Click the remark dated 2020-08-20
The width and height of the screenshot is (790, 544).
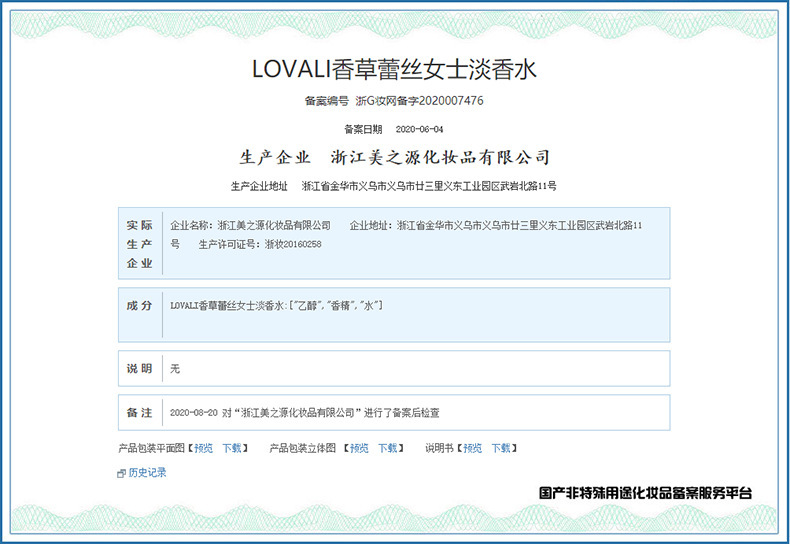click(x=304, y=413)
